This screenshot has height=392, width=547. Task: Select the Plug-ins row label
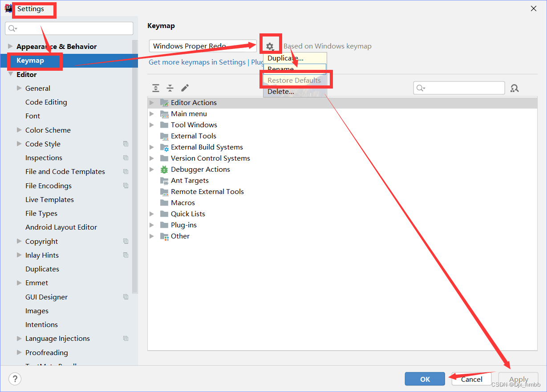[184, 225]
